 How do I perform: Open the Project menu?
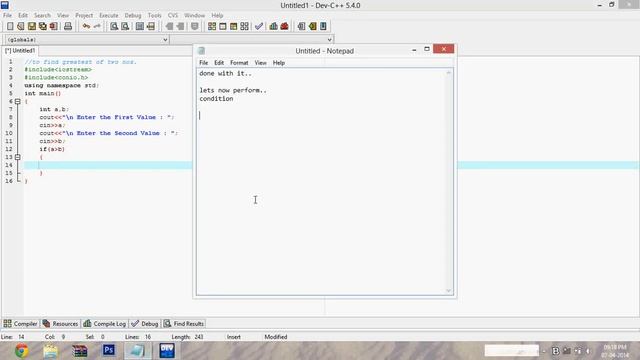[x=84, y=15]
